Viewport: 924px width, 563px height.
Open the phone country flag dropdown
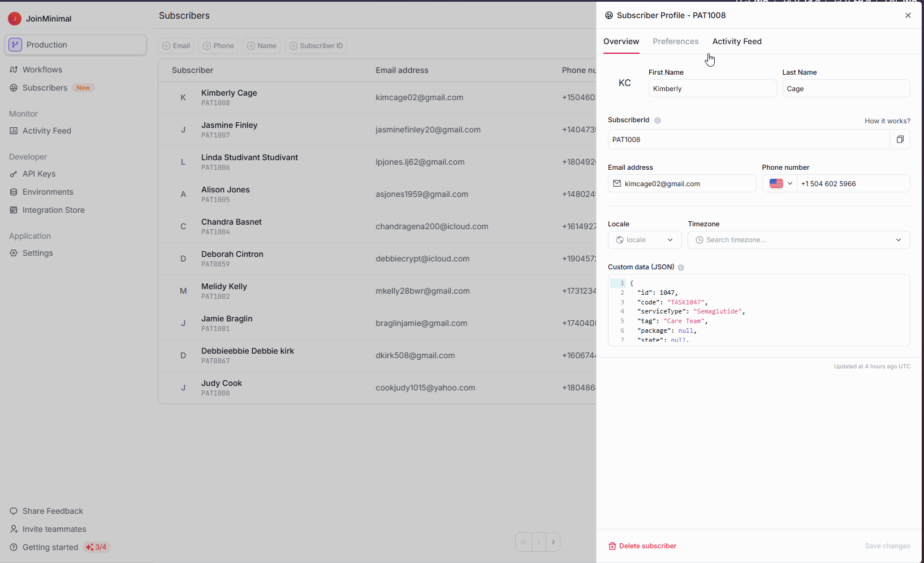pos(780,183)
